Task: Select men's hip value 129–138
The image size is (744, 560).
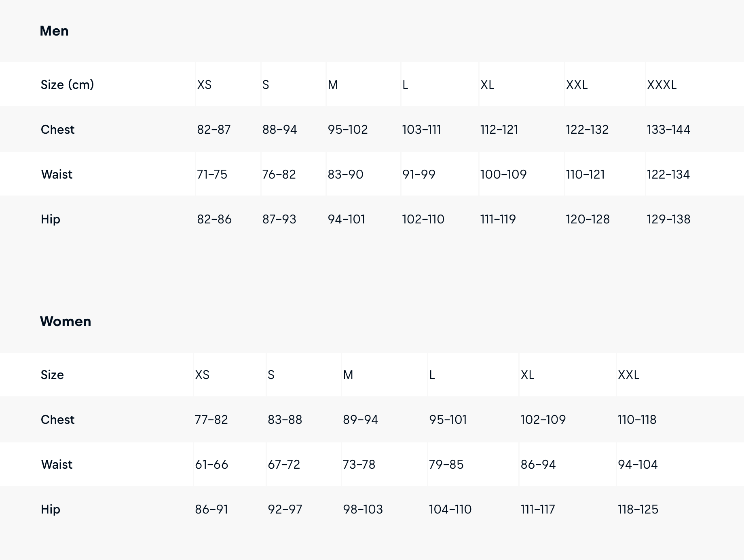Action: pos(668,219)
